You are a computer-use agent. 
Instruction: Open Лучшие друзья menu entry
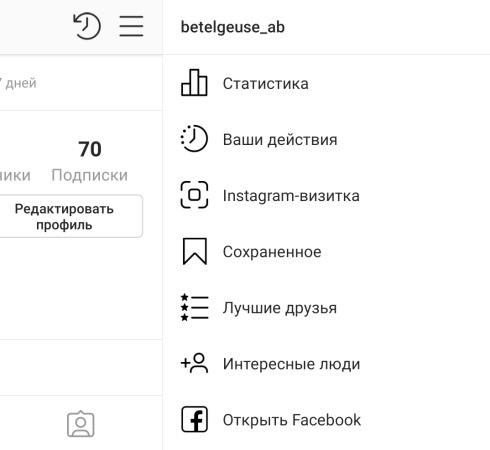tap(326, 307)
